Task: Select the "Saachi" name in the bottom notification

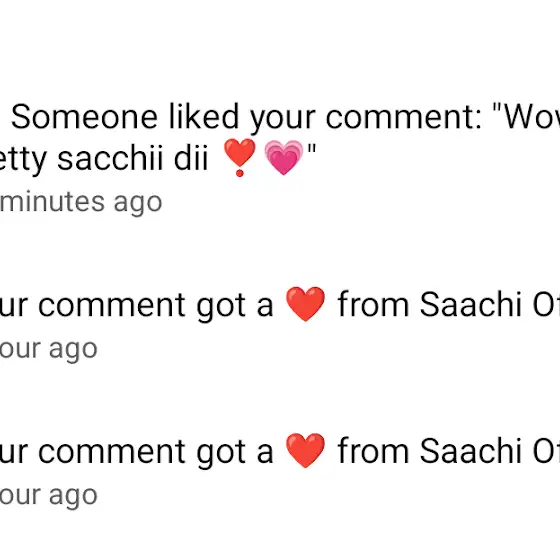Action: (x=471, y=450)
